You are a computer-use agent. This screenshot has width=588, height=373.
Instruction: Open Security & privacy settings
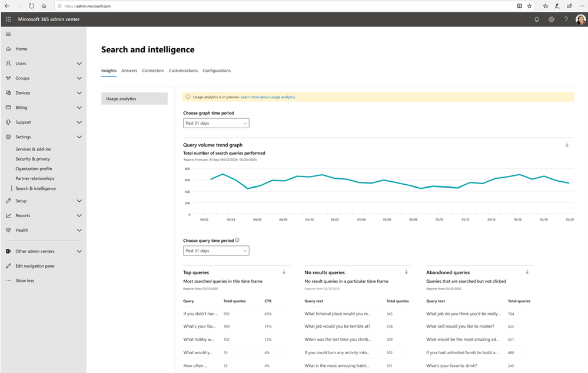32,159
